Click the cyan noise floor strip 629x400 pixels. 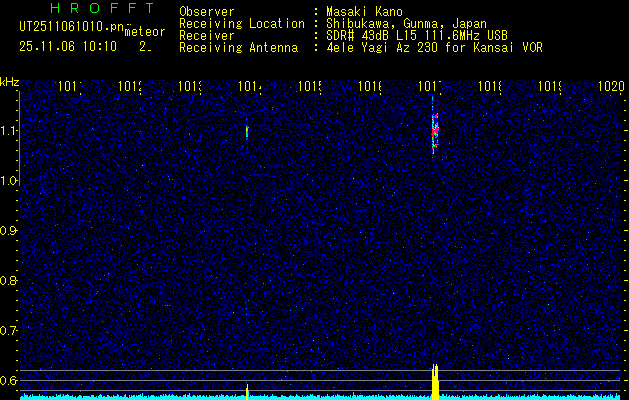(x=320, y=397)
